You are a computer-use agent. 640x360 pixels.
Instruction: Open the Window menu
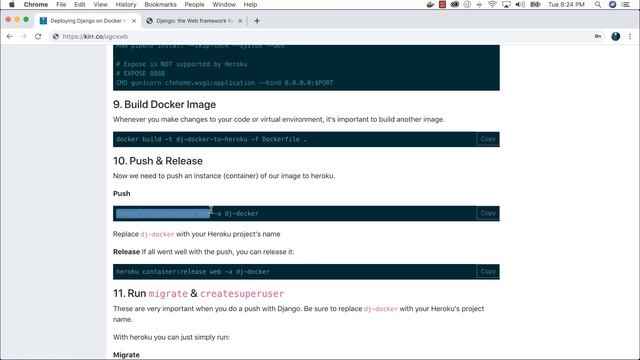pyautogui.click(x=224, y=4)
